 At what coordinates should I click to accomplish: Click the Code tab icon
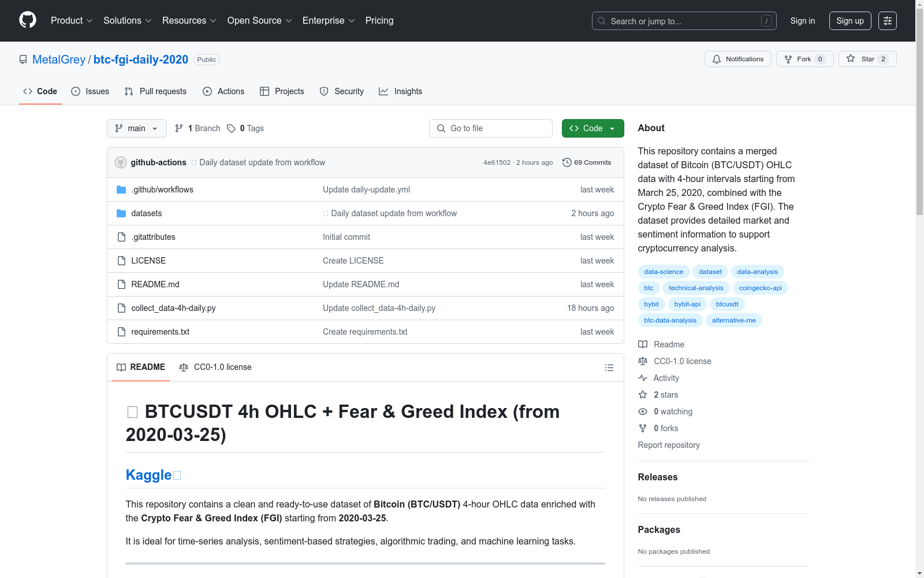[28, 91]
